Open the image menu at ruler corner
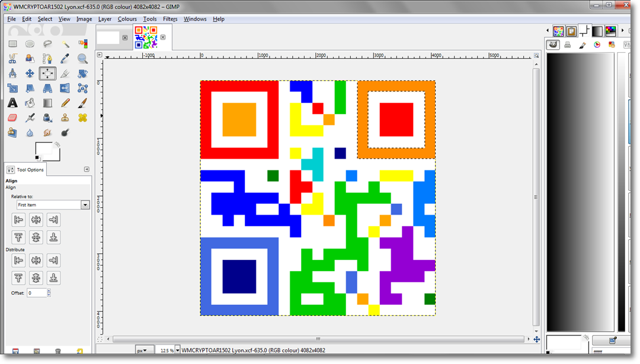640x364 pixels. click(x=100, y=54)
